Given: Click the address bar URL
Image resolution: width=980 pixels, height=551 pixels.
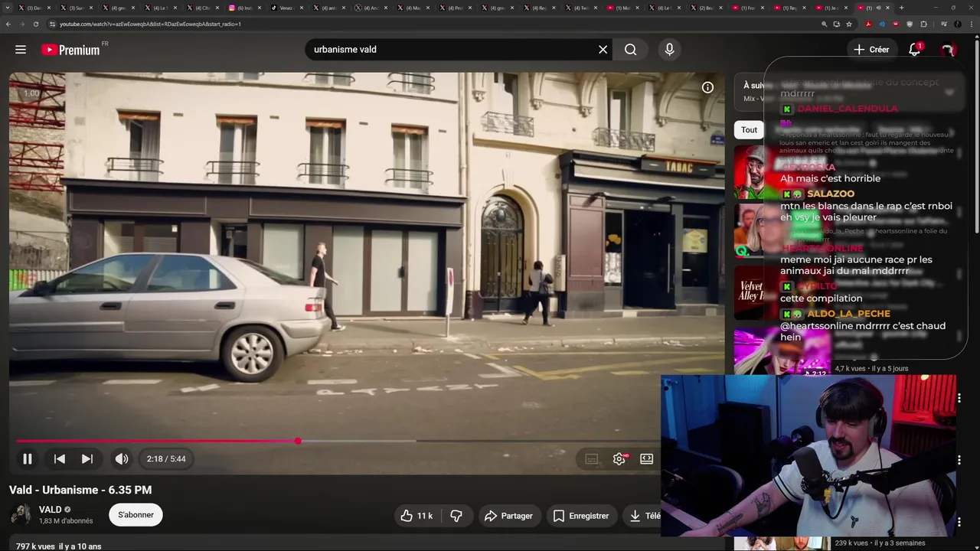Looking at the screenshot, I should [x=150, y=24].
